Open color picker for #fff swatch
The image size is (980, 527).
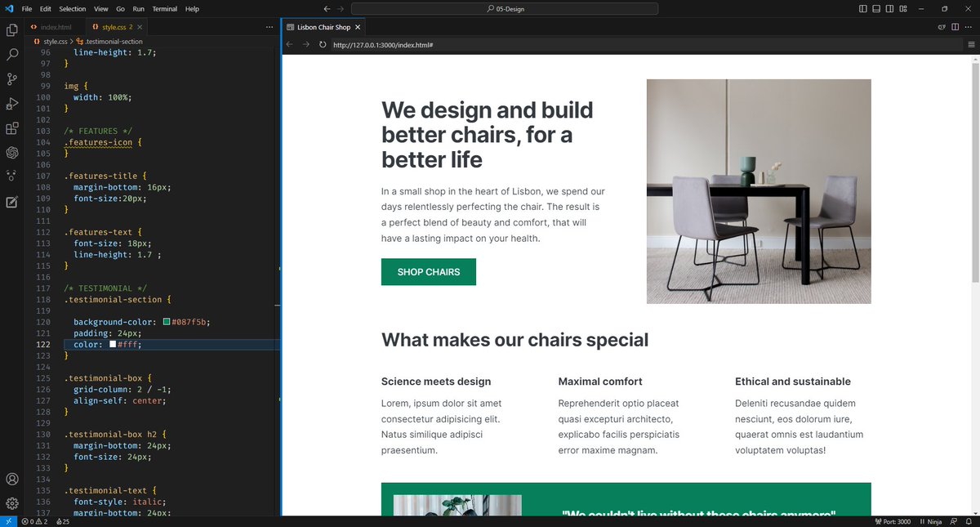(x=113, y=345)
